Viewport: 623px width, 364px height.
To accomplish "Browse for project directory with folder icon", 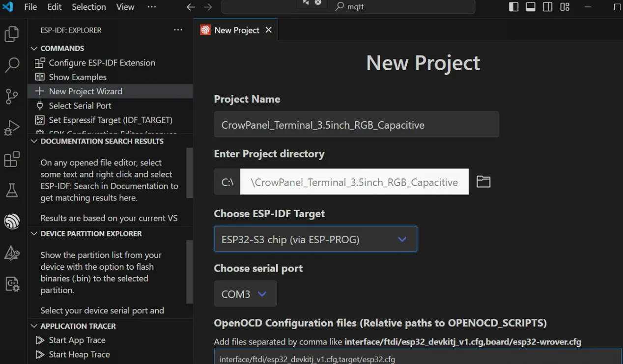I will click(483, 182).
